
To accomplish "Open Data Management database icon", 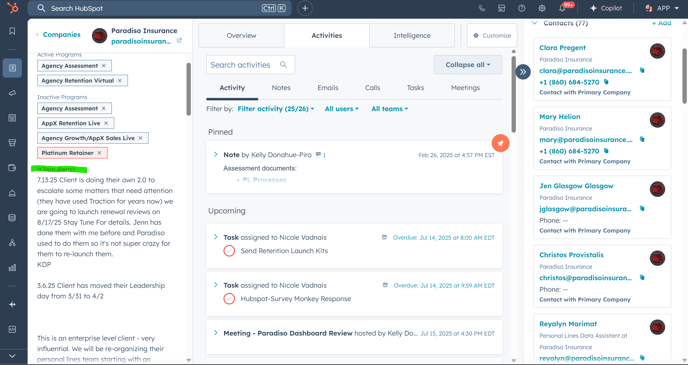I will (x=12, y=218).
